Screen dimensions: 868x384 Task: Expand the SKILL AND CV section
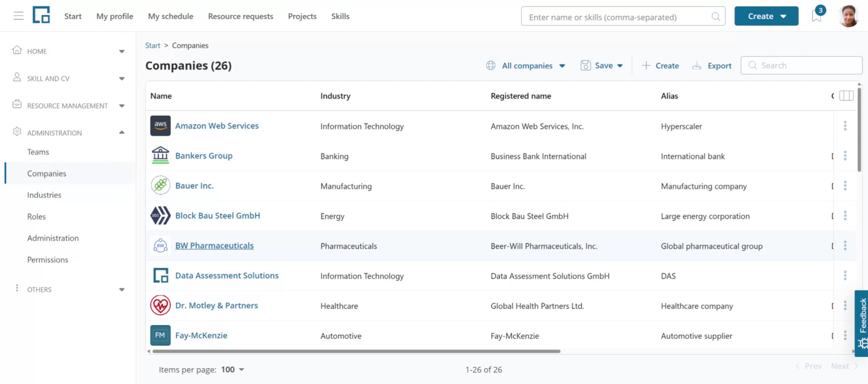coord(122,79)
